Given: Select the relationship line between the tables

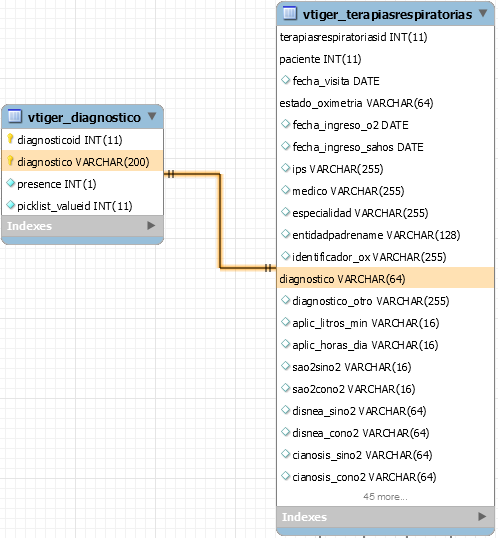Looking at the screenshot, I should tap(220, 221).
